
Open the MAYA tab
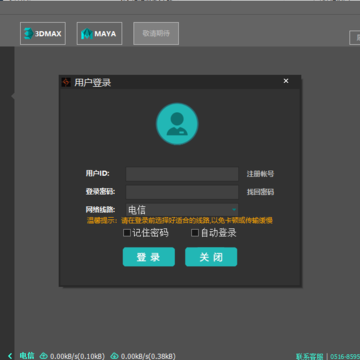coord(99,33)
